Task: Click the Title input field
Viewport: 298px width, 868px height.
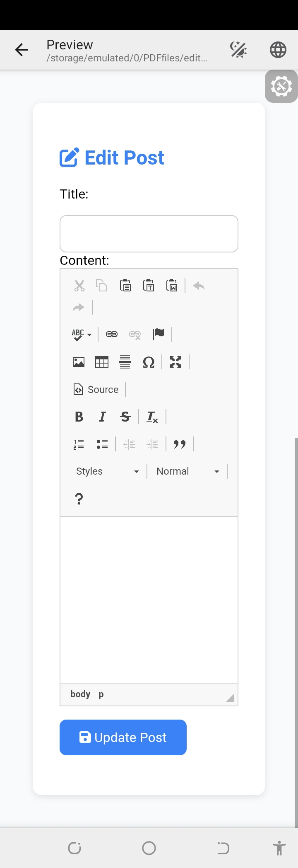Action: click(149, 234)
